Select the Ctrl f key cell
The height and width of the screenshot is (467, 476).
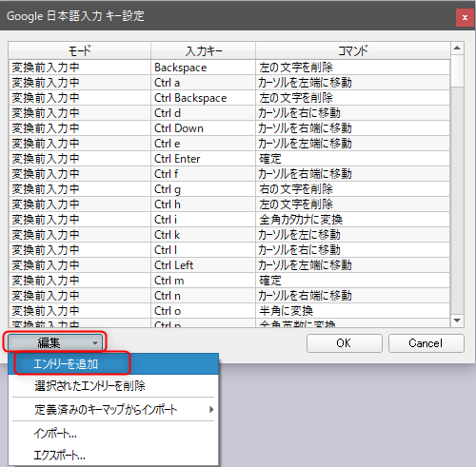(x=204, y=174)
